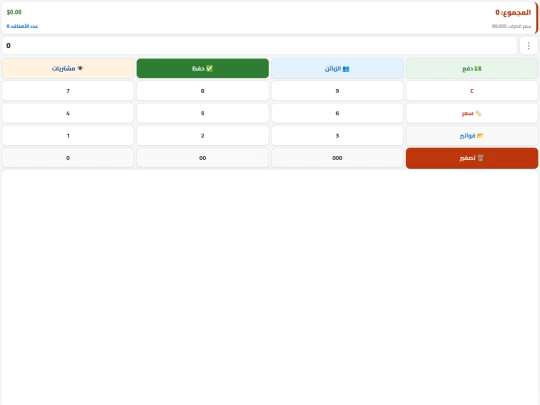Image resolution: width=540 pixels, height=405 pixels.
Task: Click the عدد الأصناف items count text
Action: click(22, 26)
